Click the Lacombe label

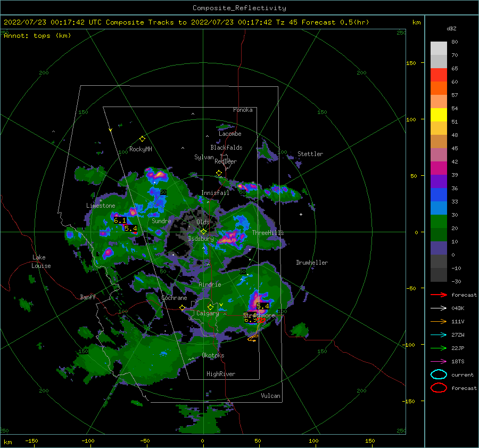tap(230, 134)
